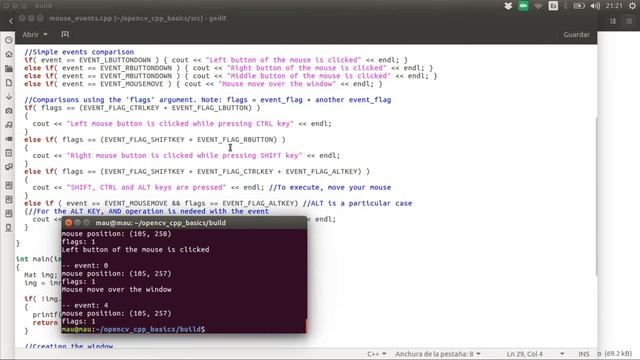Open the Computer sidebar icon at bottom

point(9,228)
